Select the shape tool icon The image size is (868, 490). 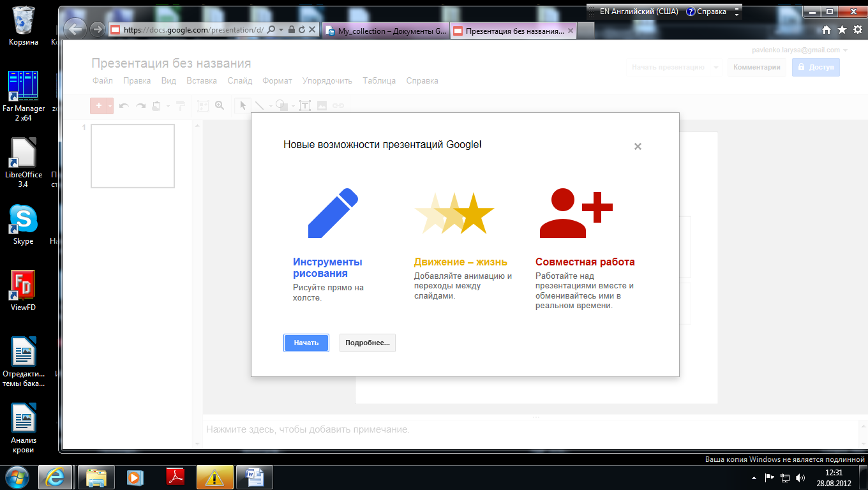tap(281, 106)
